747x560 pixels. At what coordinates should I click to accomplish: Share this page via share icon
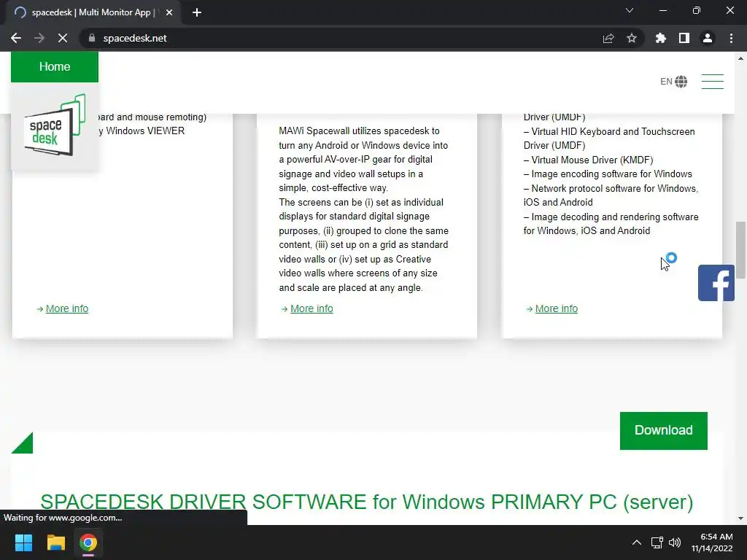[608, 38]
